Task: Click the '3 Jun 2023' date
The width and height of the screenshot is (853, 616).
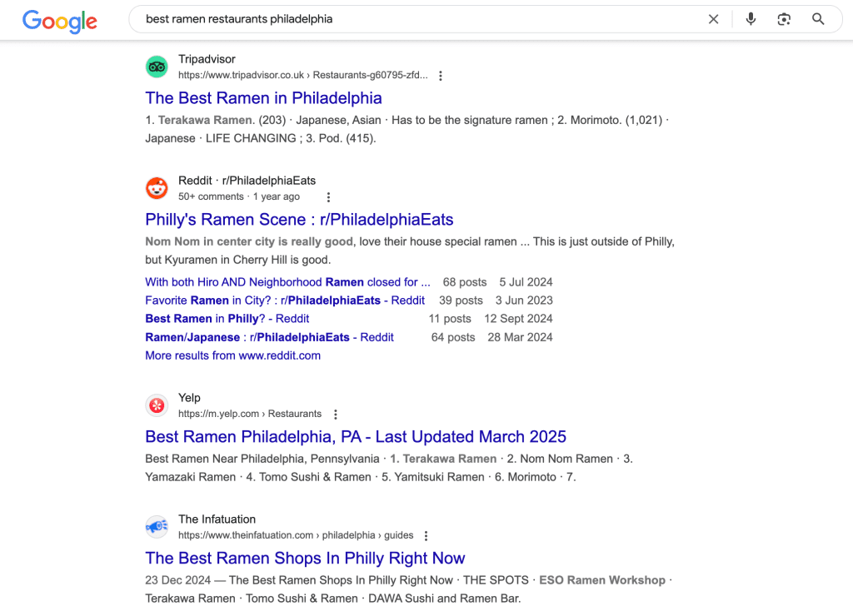Action: 524,301
